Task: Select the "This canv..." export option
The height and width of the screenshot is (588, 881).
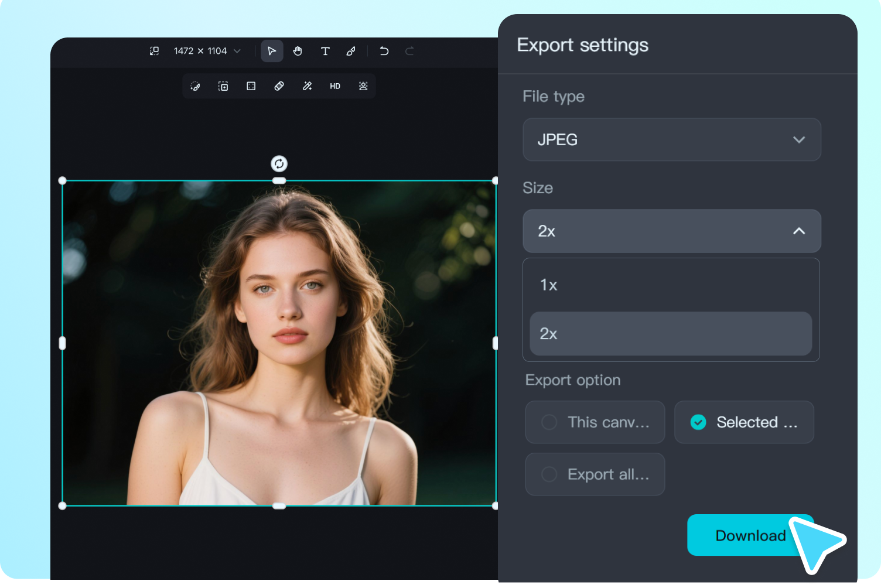Action: coord(595,422)
